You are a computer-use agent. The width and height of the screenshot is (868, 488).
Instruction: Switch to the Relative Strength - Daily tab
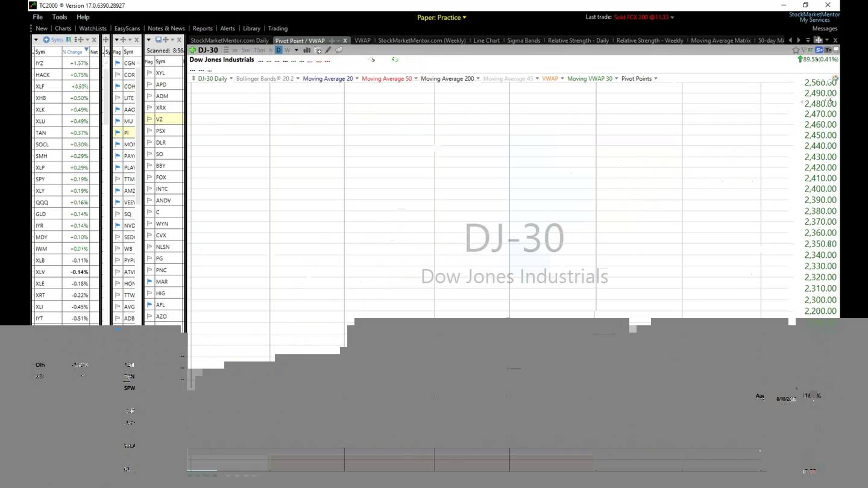pyautogui.click(x=578, y=40)
